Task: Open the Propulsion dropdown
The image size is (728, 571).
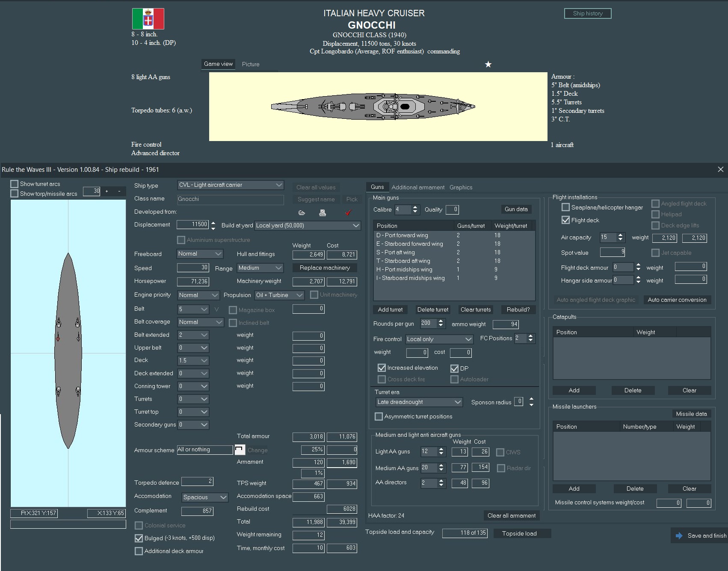Action: pyautogui.click(x=279, y=295)
